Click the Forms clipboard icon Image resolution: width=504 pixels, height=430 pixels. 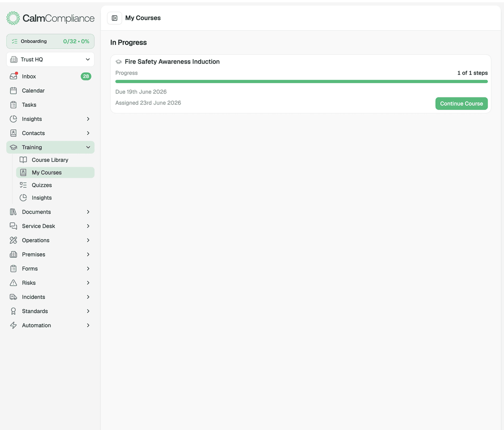(x=13, y=269)
